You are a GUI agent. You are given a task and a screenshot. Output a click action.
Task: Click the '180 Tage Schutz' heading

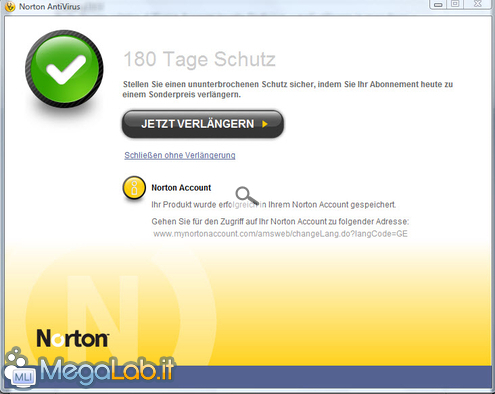199,59
